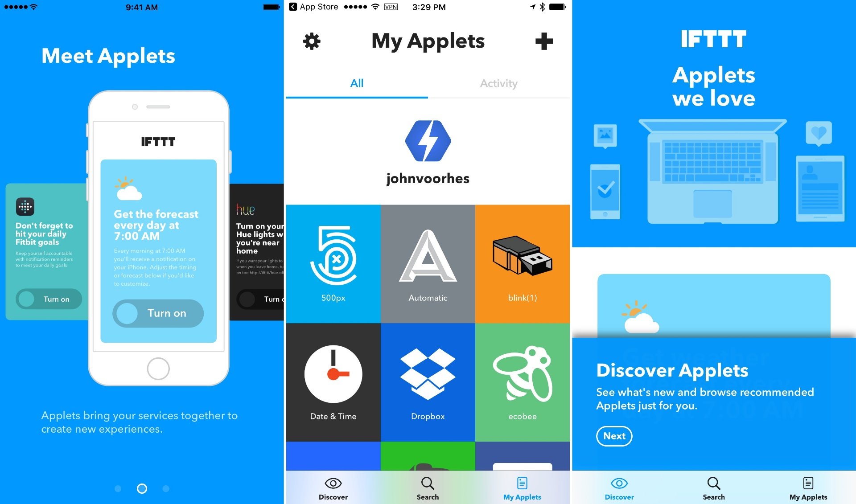The width and height of the screenshot is (856, 504).
Task: Switch to the Activity tab
Action: [x=498, y=82]
